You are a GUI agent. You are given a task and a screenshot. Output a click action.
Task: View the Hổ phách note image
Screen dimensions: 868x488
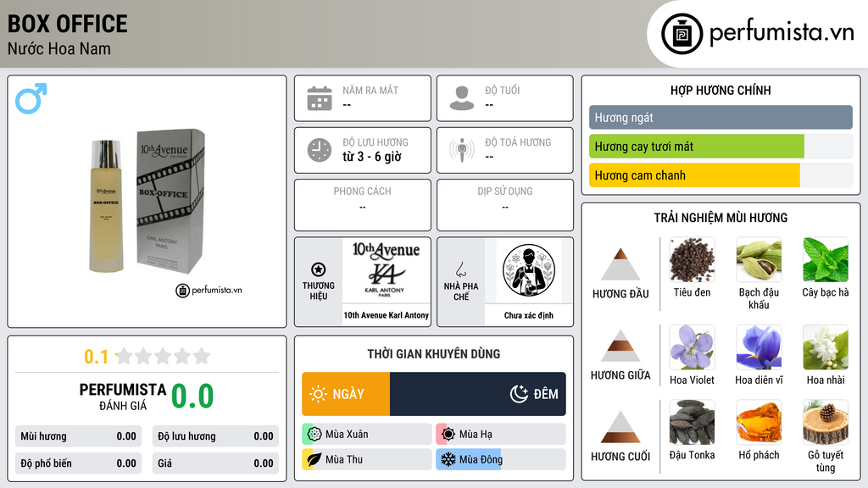pyautogui.click(x=759, y=423)
